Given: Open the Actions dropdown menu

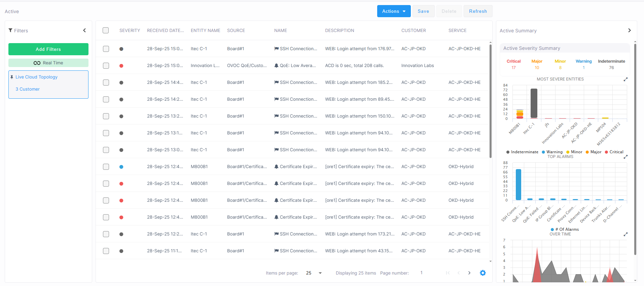Looking at the screenshot, I should (x=394, y=11).
